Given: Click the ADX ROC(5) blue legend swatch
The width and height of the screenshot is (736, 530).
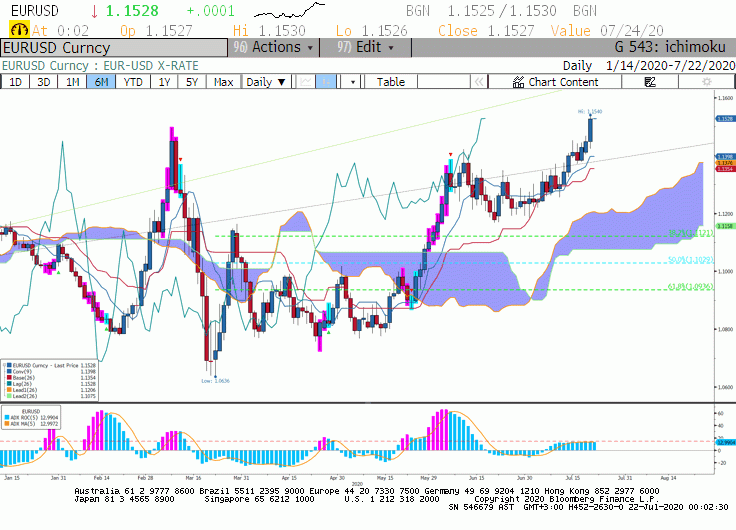Looking at the screenshot, I should [7, 417].
